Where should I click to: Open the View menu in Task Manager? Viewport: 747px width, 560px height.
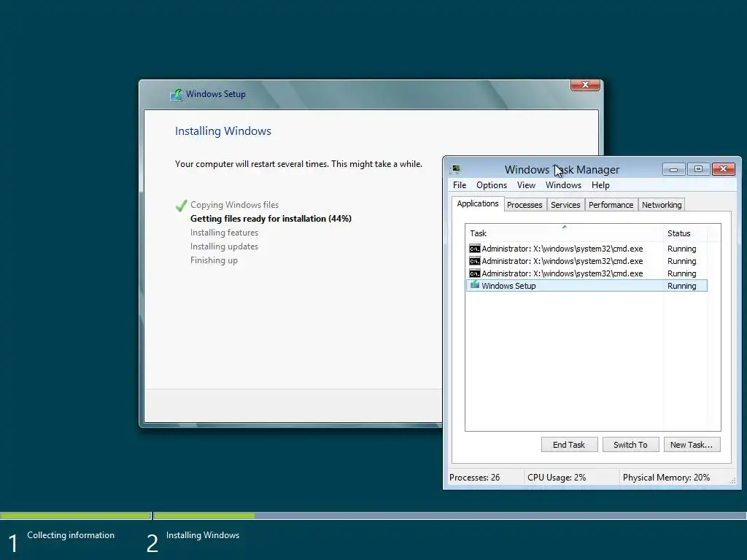(527, 185)
